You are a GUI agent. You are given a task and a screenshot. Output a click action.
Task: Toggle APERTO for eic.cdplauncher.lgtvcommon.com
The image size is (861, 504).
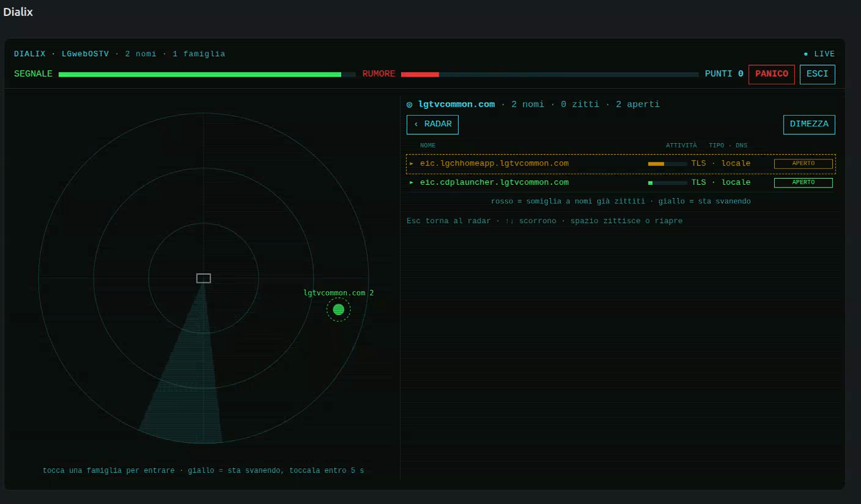click(x=803, y=182)
